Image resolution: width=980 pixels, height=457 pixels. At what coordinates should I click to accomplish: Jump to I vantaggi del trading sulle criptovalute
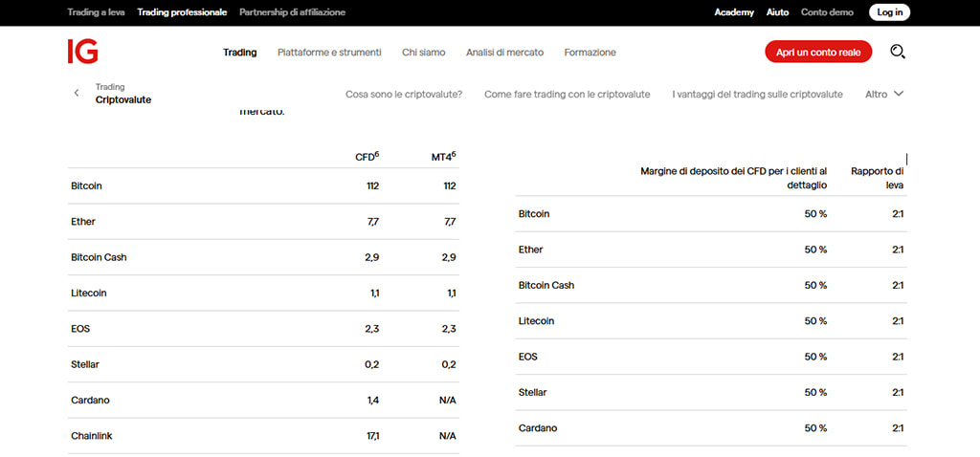758,95
